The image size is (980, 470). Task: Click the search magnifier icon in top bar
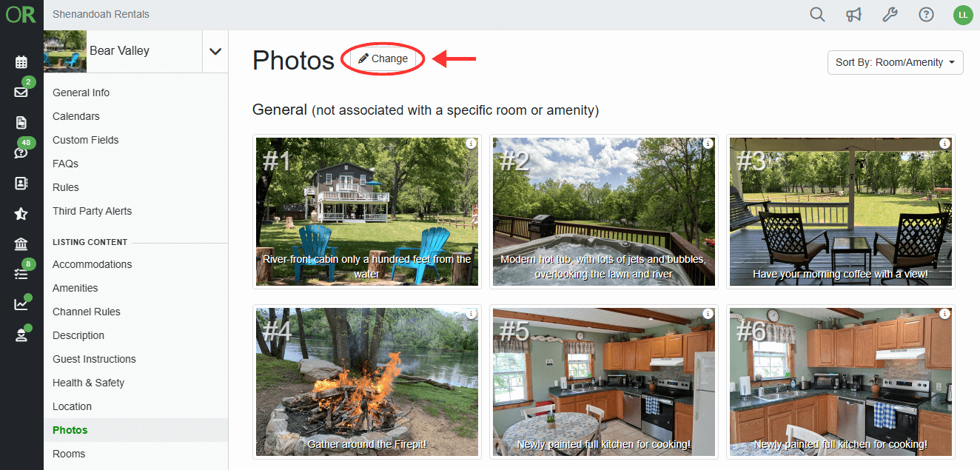pyautogui.click(x=817, y=15)
